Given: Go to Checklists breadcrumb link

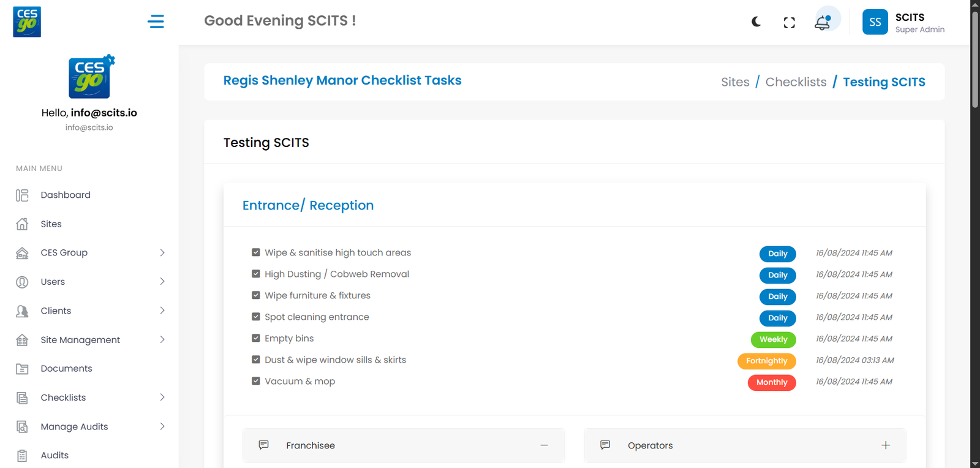Looking at the screenshot, I should 796,82.
